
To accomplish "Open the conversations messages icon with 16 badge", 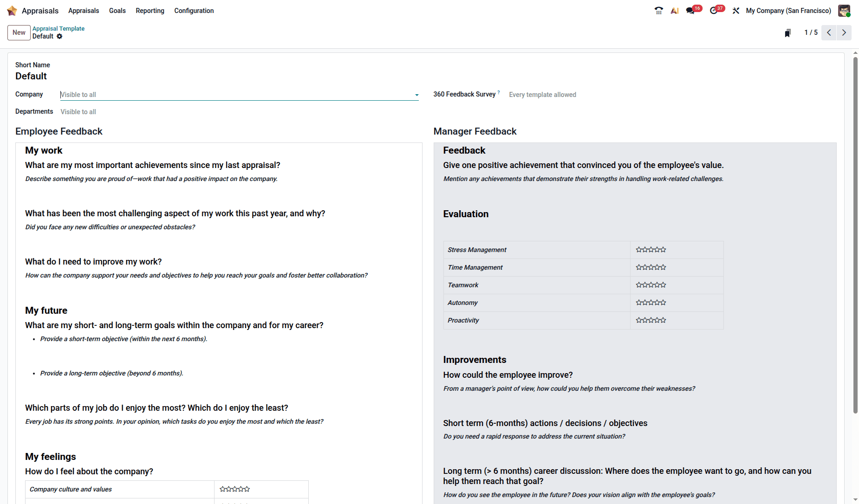I will (690, 11).
